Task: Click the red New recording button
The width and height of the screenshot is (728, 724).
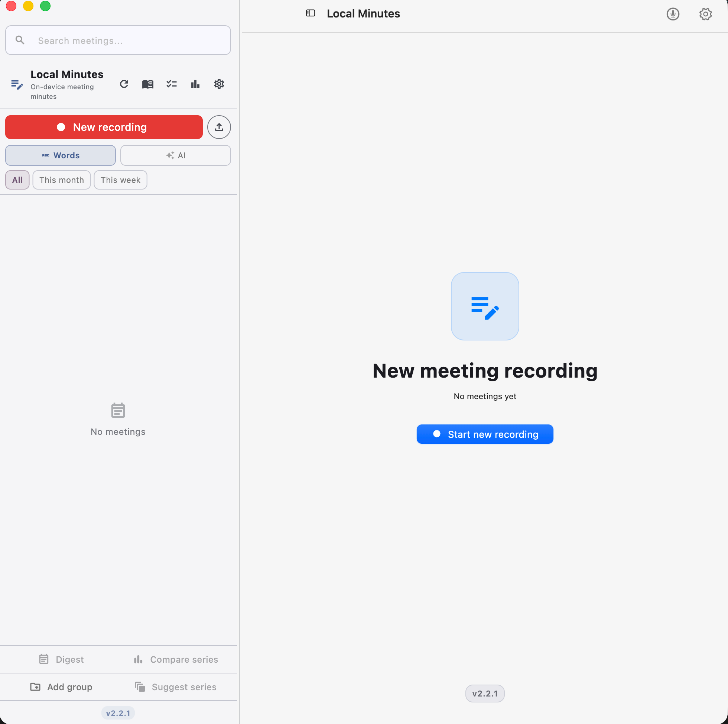Action: pos(104,127)
